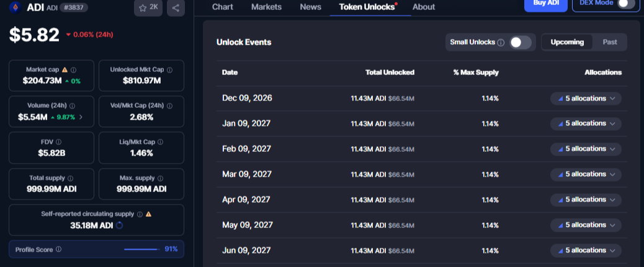Open circulating supply info icon
Image resolution: width=644 pixels, height=267 pixels.
coord(140,214)
